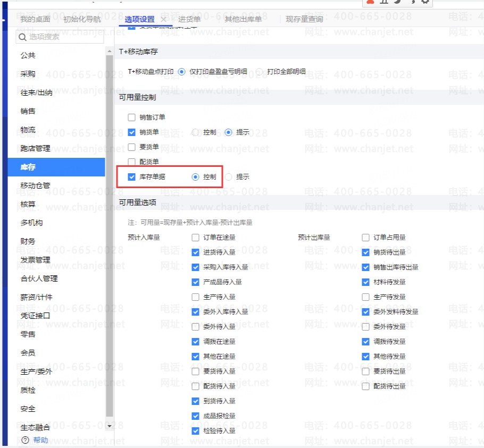Viewport: 484px width, 448px height.
Task: Open the 帮助 help link
Action: pos(40,440)
